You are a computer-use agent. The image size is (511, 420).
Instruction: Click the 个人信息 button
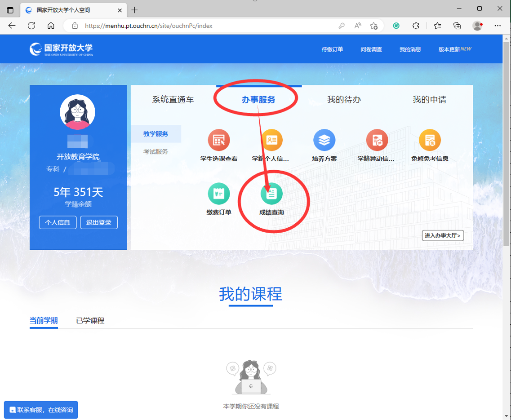click(x=58, y=222)
